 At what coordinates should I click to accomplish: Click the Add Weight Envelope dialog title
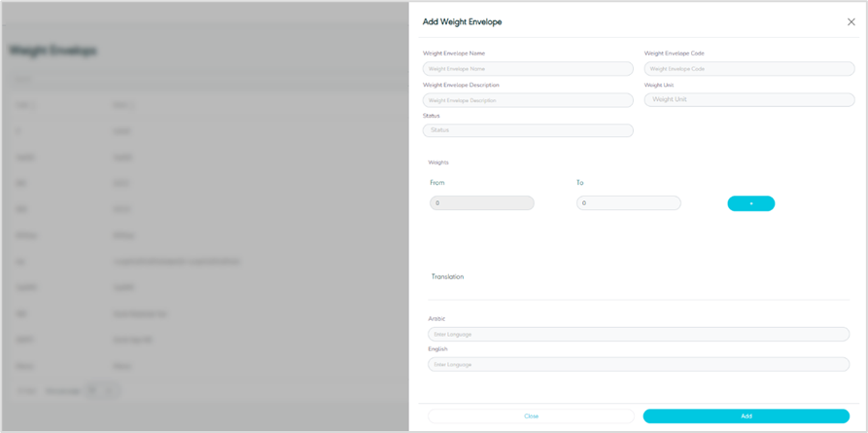coord(462,21)
